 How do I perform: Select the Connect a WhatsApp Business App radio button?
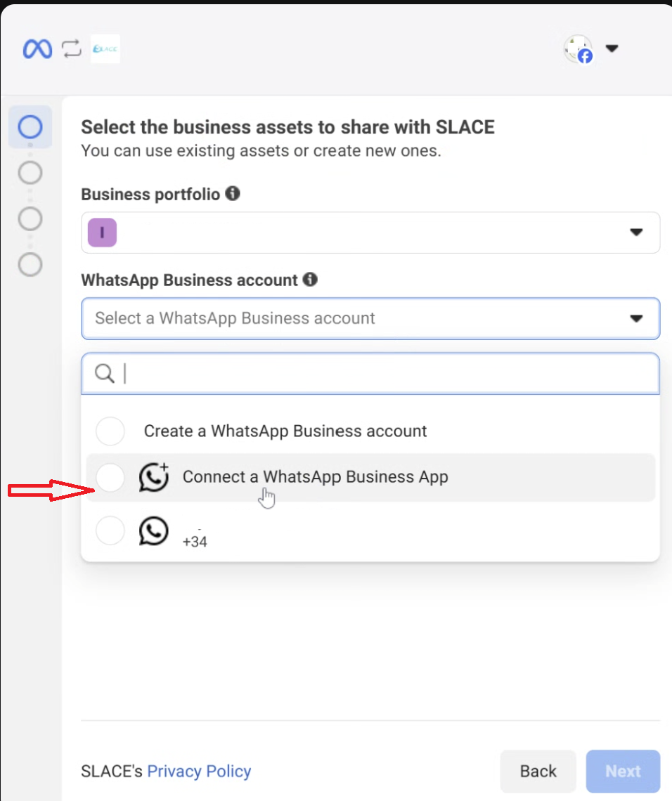(x=110, y=478)
